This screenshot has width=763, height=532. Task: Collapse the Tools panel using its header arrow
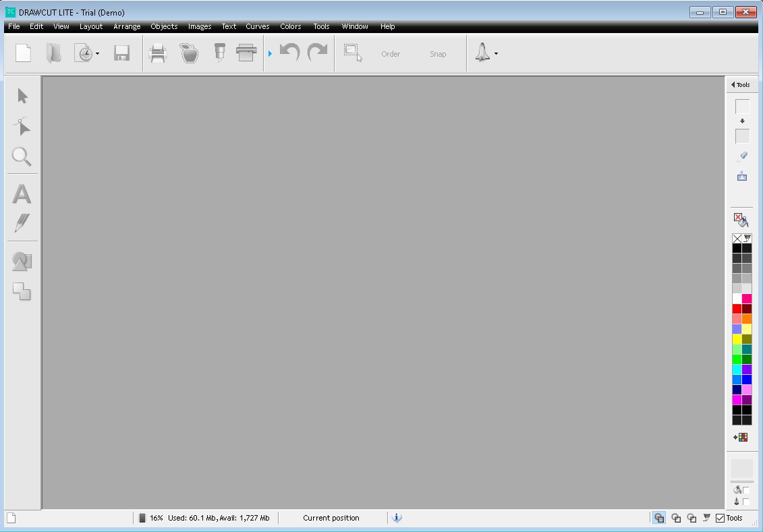(x=733, y=84)
